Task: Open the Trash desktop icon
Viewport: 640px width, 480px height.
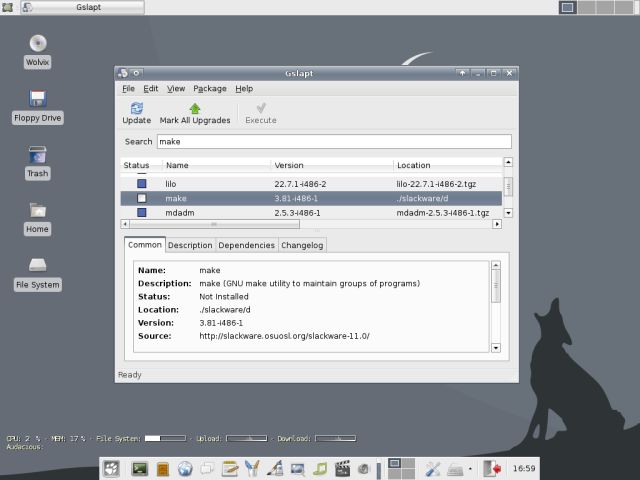Action: (x=37, y=155)
